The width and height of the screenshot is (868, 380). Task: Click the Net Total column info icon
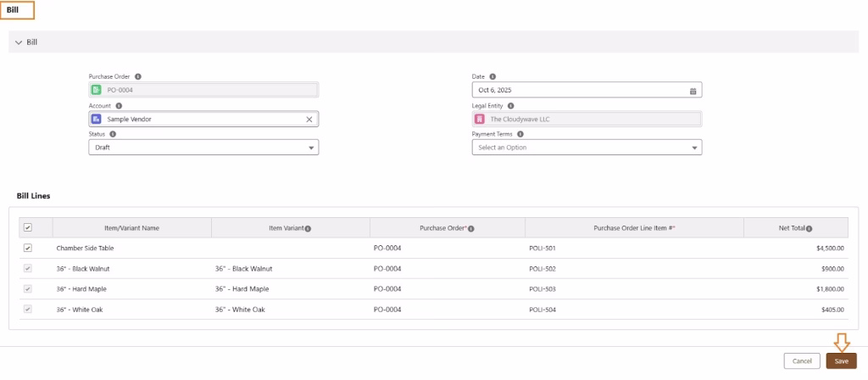tap(810, 228)
